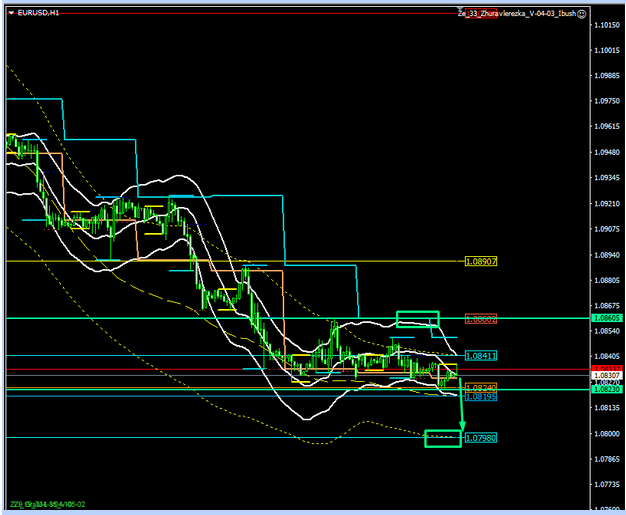Click the 1.08240 orange price label

click(481, 387)
